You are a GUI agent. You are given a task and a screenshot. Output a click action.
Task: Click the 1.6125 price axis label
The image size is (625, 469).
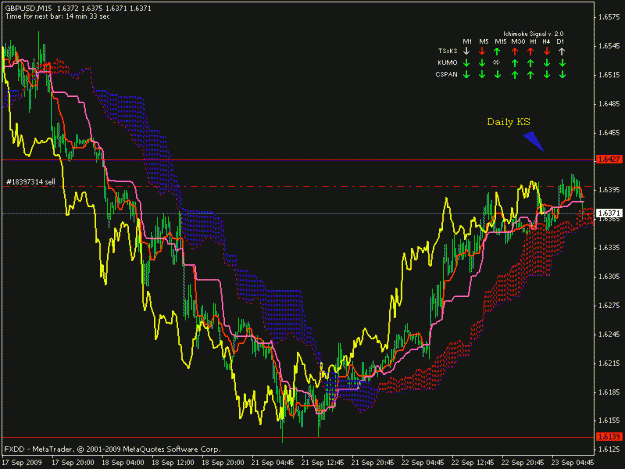pyautogui.click(x=609, y=450)
